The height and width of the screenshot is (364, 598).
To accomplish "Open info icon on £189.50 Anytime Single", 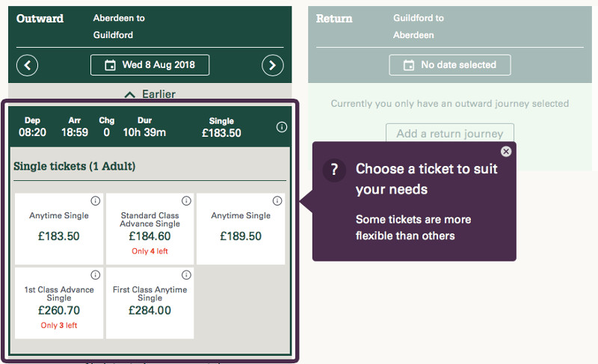I will point(277,201).
